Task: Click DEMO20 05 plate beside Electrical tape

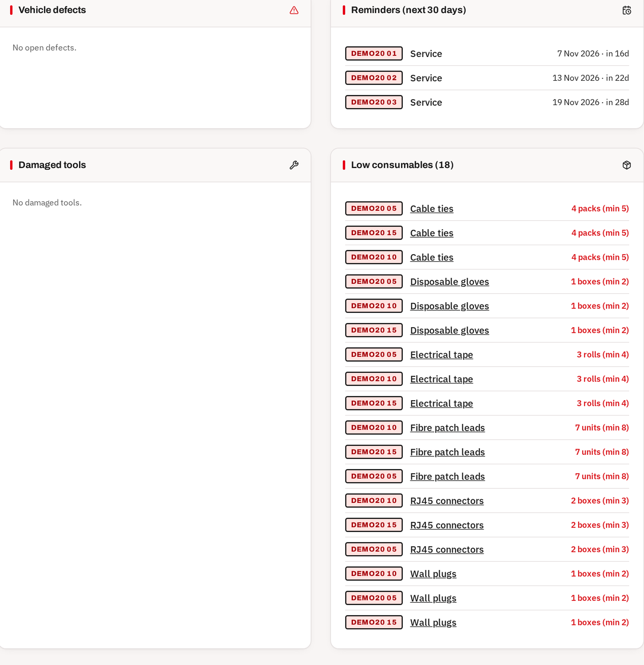Action: [374, 354]
